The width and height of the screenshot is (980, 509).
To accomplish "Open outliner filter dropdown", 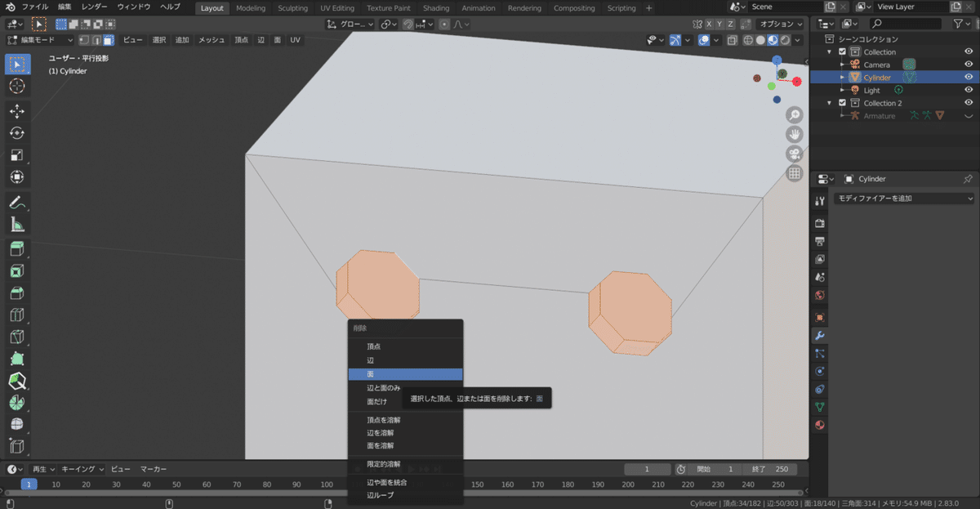I will [x=962, y=25].
